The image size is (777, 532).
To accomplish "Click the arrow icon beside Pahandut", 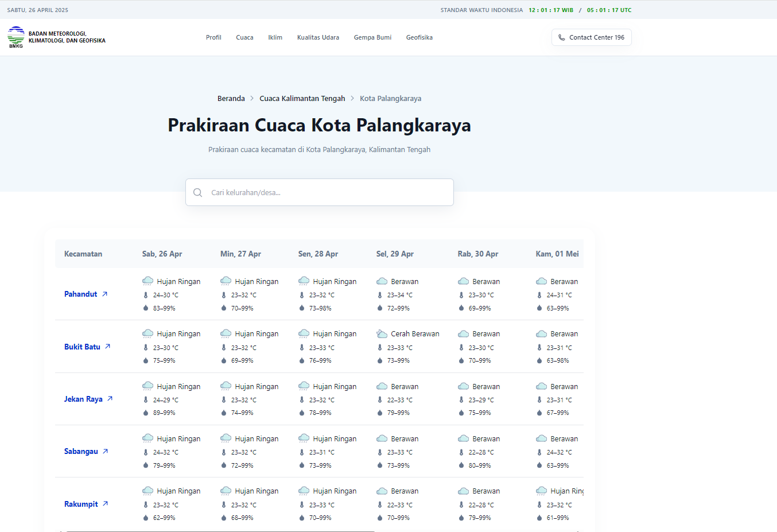I will pos(105,294).
